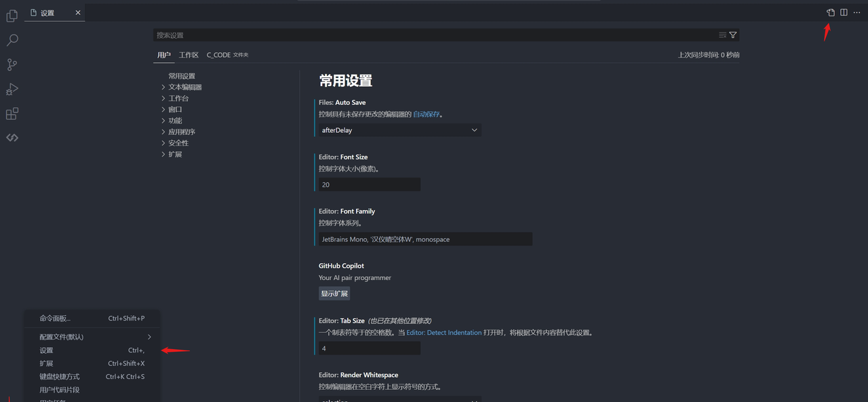The image size is (868, 402).
Task: Click the 显示扩展 button
Action: pyautogui.click(x=334, y=294)
